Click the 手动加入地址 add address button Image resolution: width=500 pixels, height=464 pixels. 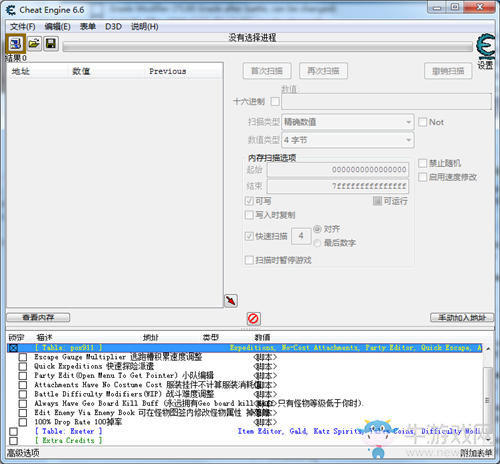point(462,317)
